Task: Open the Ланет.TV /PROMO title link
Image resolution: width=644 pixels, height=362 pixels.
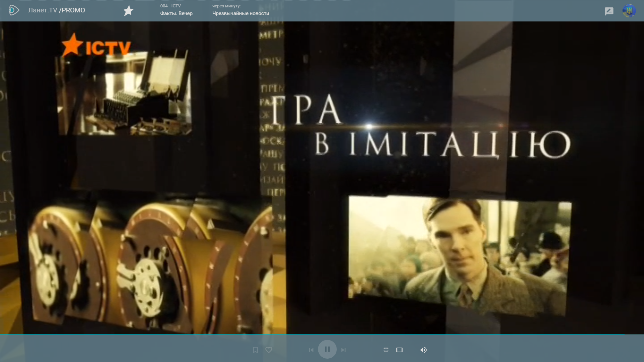Action: coord(56,10)
